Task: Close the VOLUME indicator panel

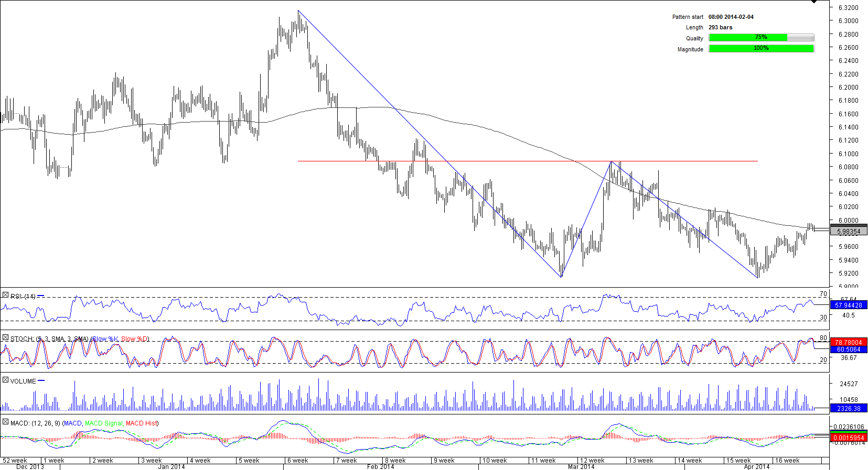Action: click(x=5, y=380)
